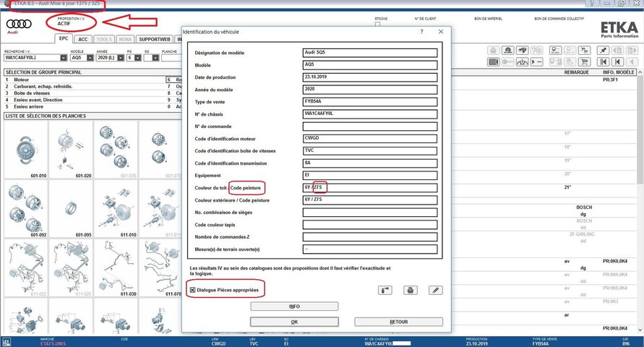Click the PR:3F1 info text
Viewport: 644px width, 347px height.
pyautogui.click(x=610, y=80)
